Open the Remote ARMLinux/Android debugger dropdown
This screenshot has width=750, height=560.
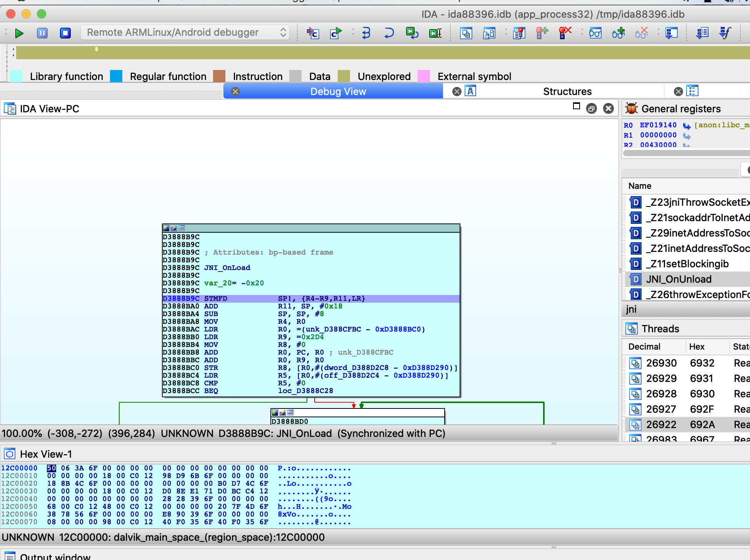(x=185, y=32)
